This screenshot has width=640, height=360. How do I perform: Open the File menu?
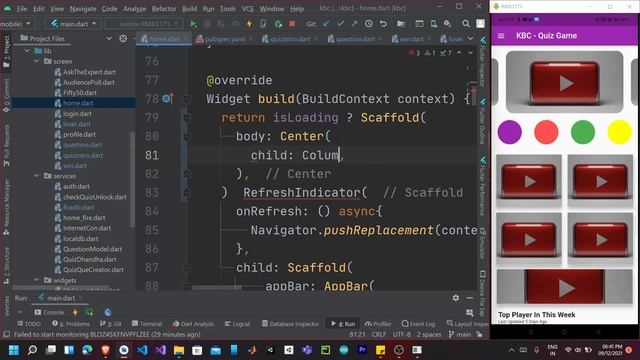(x=22, y=9)
